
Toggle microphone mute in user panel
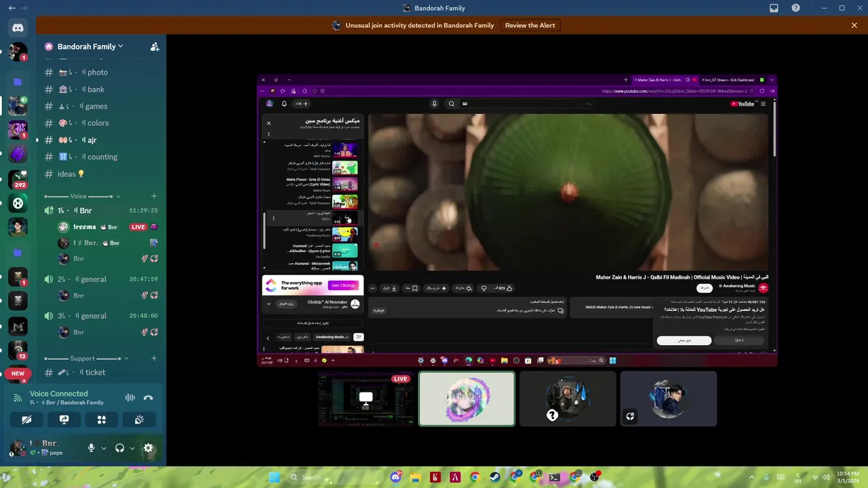[91, 448]
